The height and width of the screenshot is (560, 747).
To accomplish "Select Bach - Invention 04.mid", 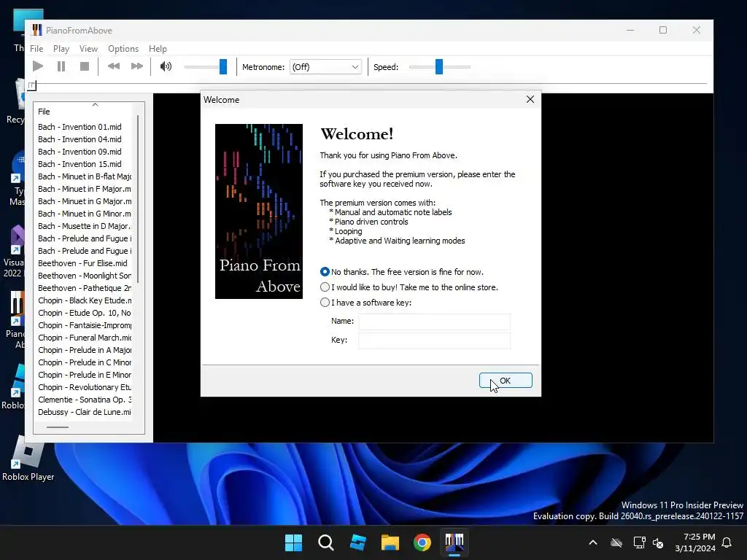I will pos(80,139).
